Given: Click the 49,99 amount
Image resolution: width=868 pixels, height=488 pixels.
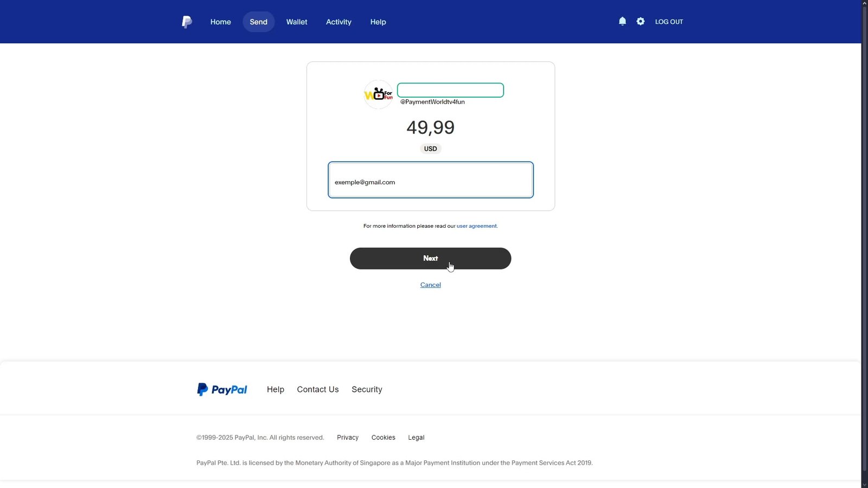Looking at the screenshot, I should (431, 127).
